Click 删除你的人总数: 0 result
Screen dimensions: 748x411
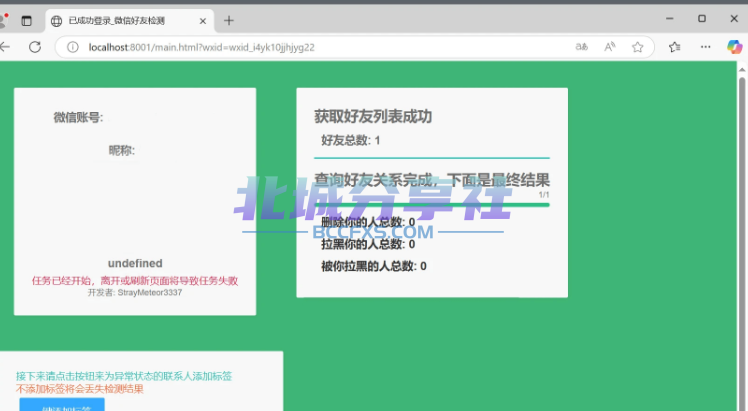368,222
